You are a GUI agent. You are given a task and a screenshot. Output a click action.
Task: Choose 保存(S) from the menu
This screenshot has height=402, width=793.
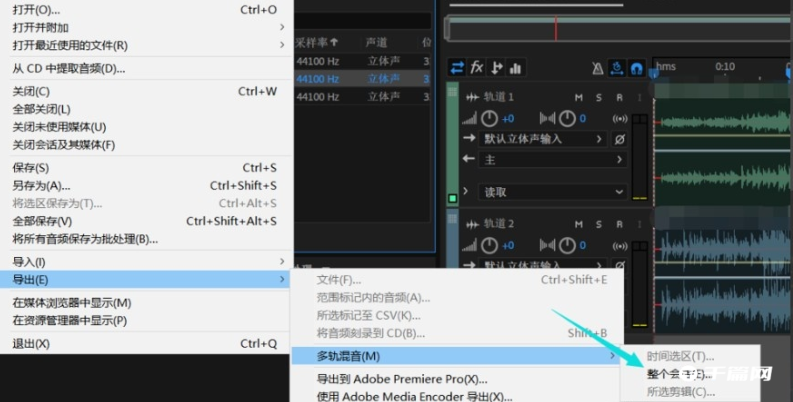(147, 168)
